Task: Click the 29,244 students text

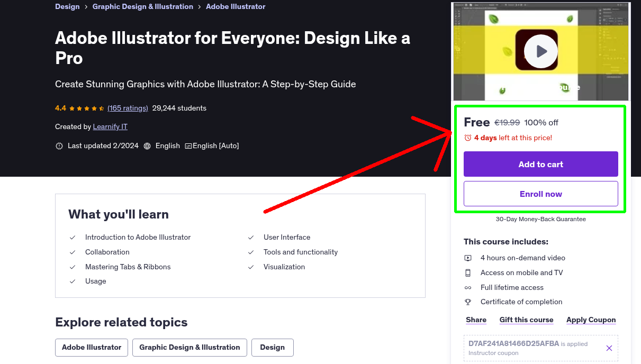Action: 179,108
